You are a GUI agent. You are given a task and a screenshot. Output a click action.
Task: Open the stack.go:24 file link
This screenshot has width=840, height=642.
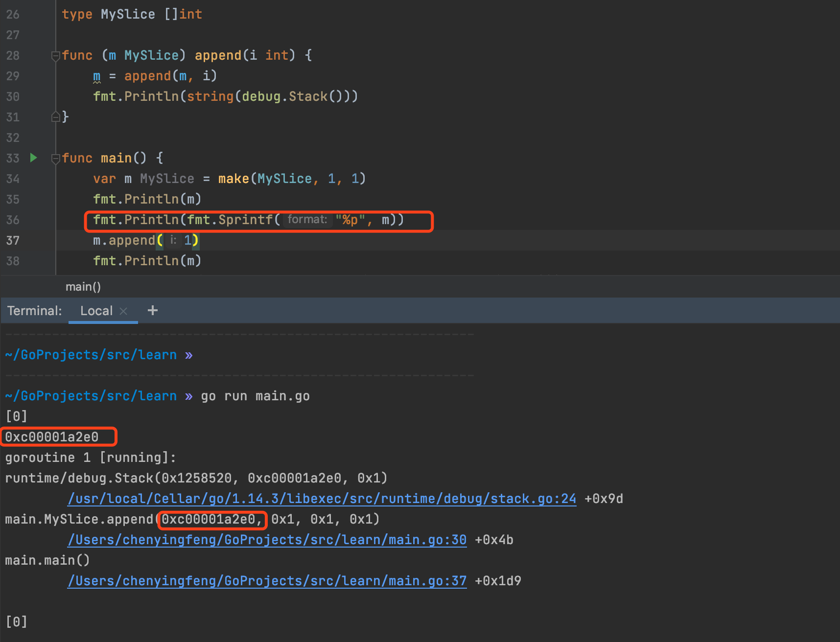[x=322, y=499]
